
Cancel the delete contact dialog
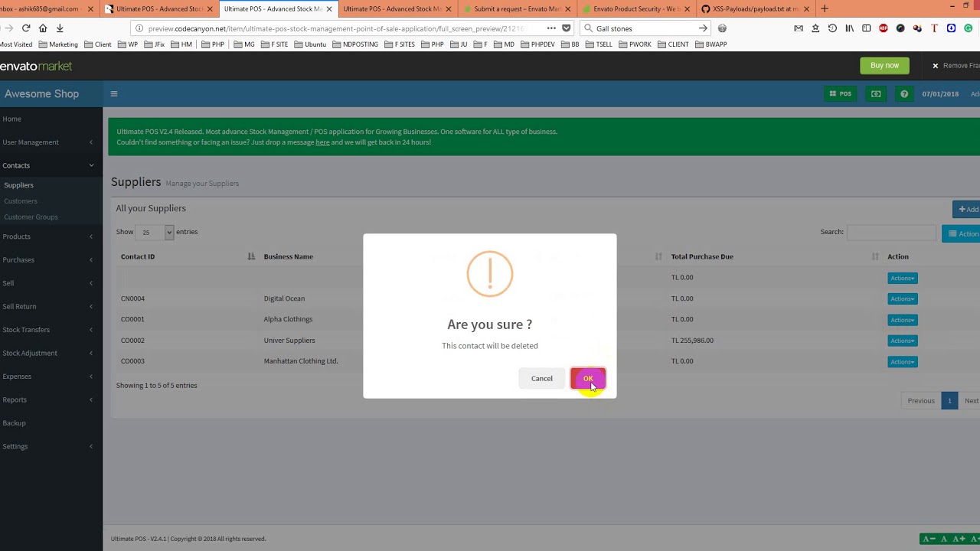(x=542, y=379)
